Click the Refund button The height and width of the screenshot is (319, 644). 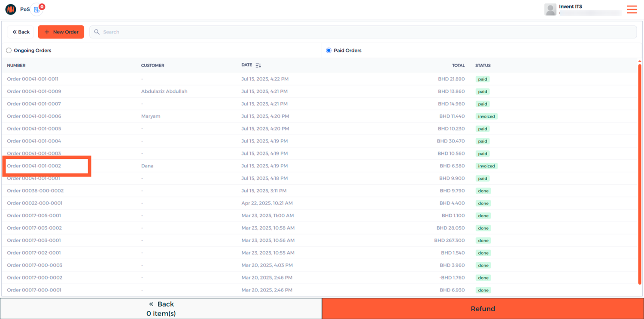coord(483,309)
